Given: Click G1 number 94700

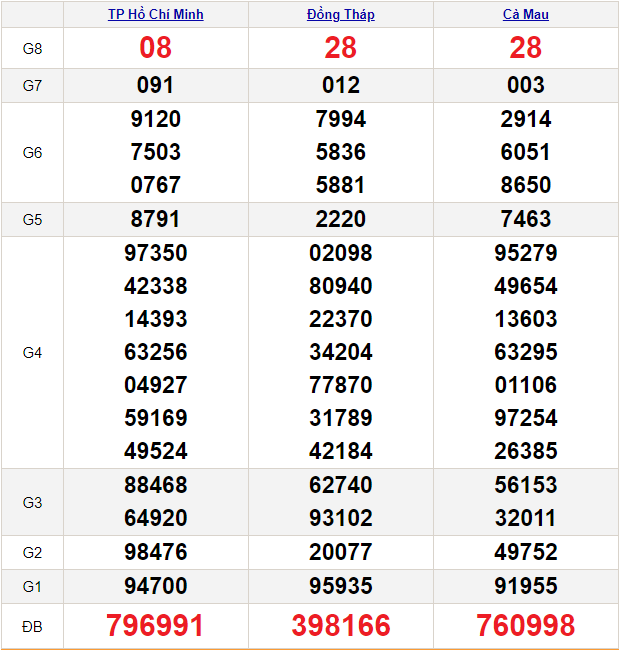Looking at the screenshot, I should pyautogui.click(x=155, y=586).
